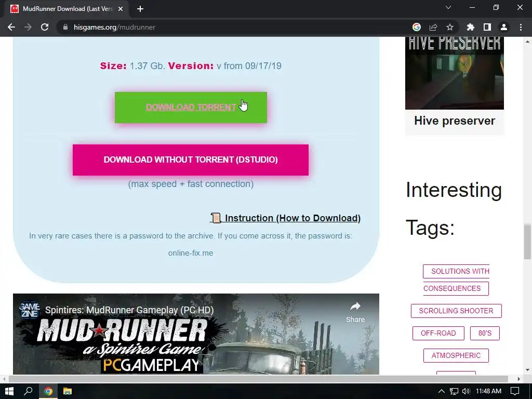Click the horizontal scrollbar right arrow

[x=518, y=379]
